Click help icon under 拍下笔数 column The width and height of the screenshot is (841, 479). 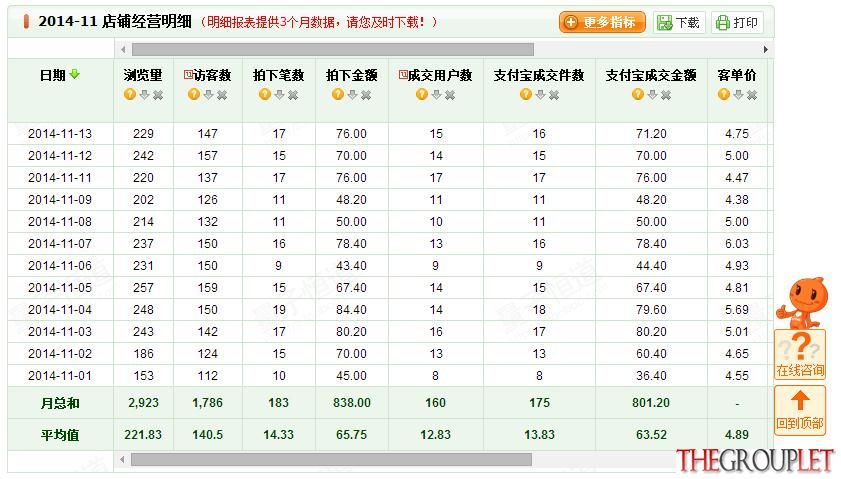[265, 94]
